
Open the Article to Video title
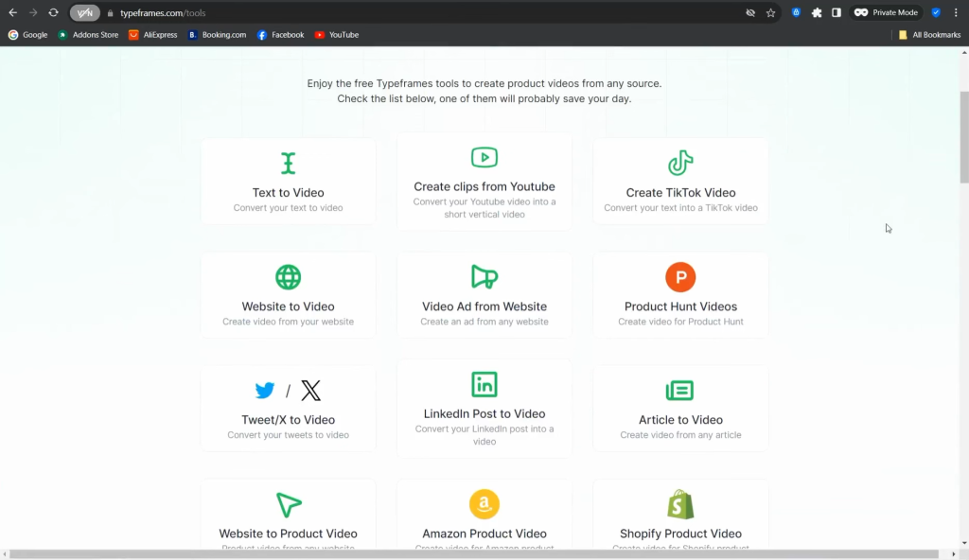[680, 420]
